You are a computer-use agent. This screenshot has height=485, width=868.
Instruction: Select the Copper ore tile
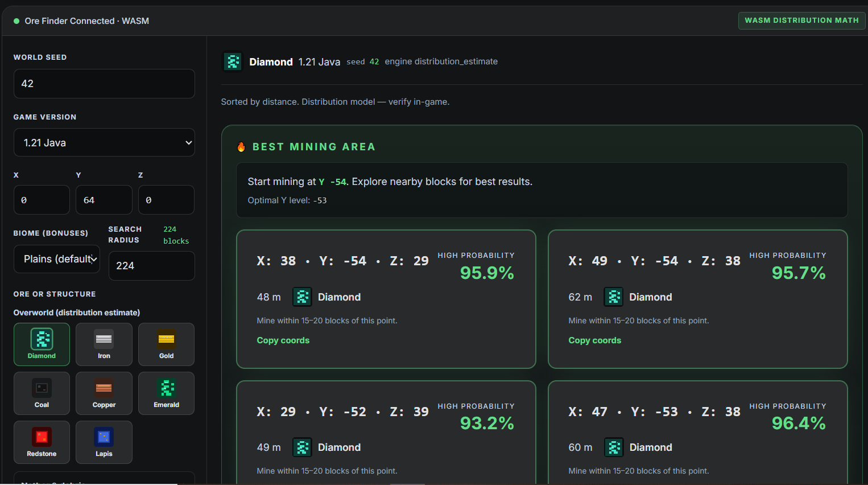(104, 393)
